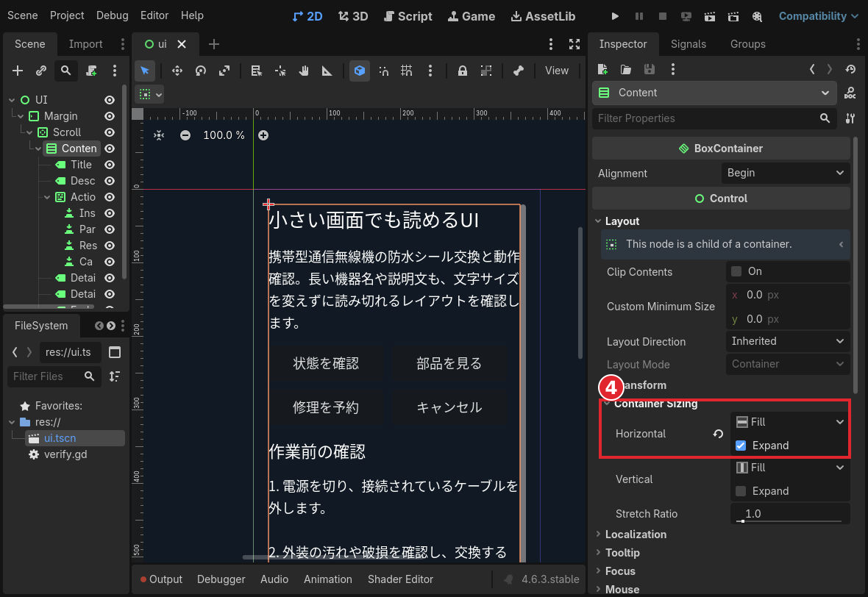868x597 pixels.
Task: Toggle visibility of UI node
Action: pyautogui.click(x=110, y=100)
